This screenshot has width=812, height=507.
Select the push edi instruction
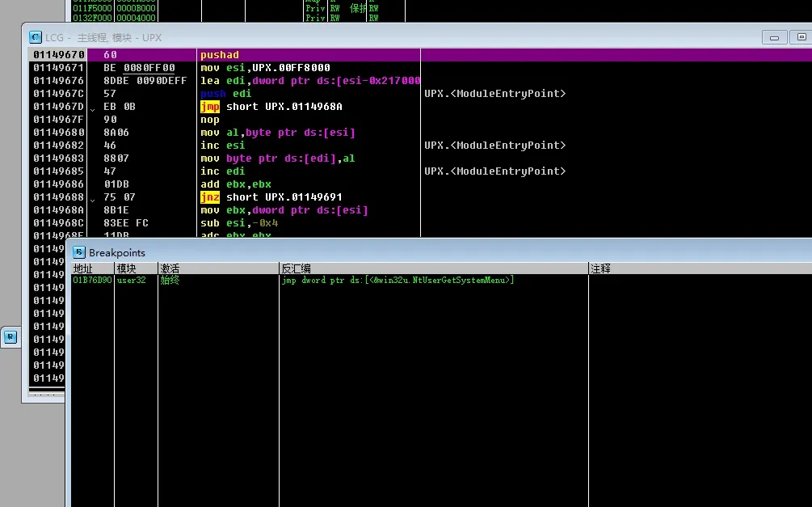225,93
